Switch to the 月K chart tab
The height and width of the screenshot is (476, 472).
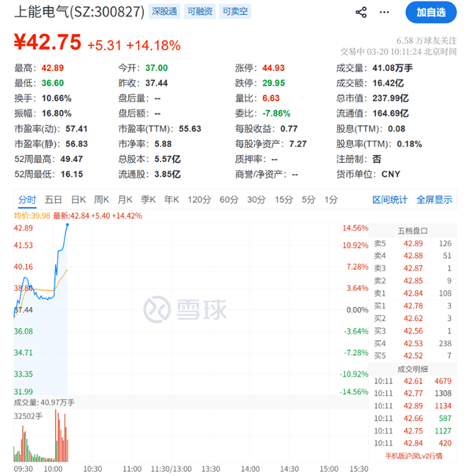(x=126, y=200)
